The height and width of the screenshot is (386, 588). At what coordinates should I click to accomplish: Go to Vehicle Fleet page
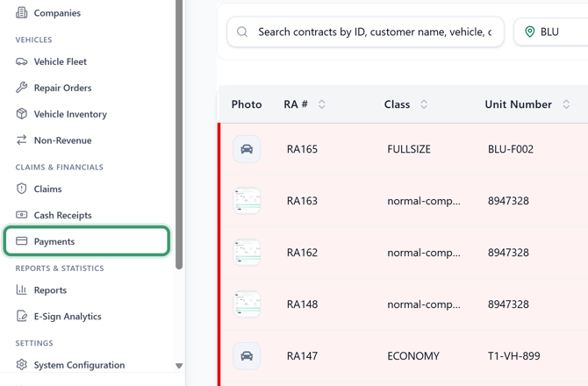pyautogui.click(x=60, y=61)
